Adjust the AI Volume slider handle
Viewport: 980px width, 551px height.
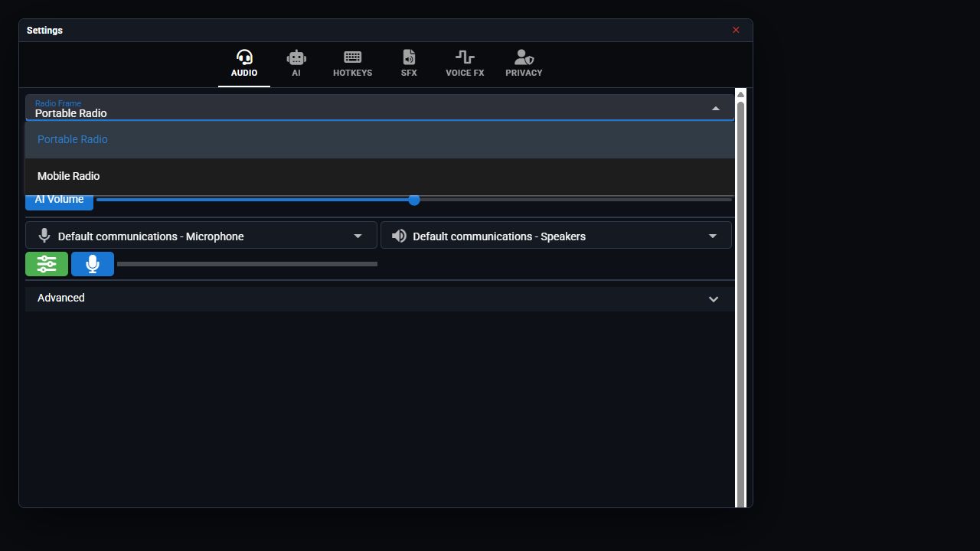(414, 200)
